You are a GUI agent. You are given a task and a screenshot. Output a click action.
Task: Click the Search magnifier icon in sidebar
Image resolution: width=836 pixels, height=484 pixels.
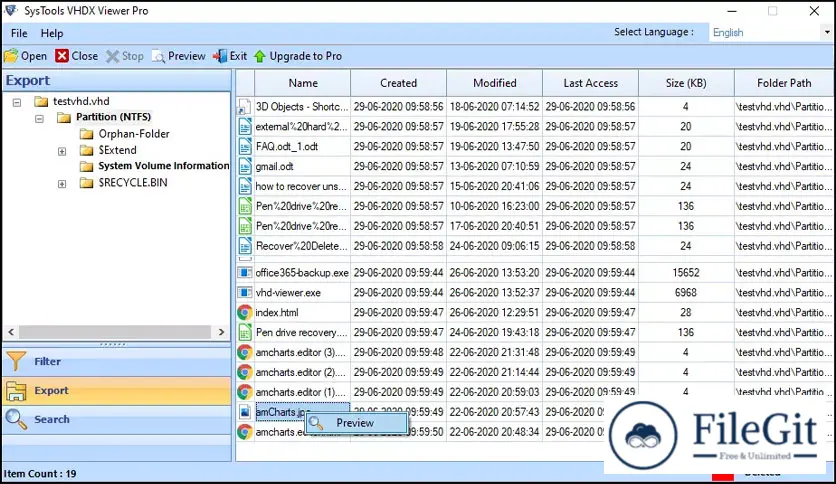16,419
